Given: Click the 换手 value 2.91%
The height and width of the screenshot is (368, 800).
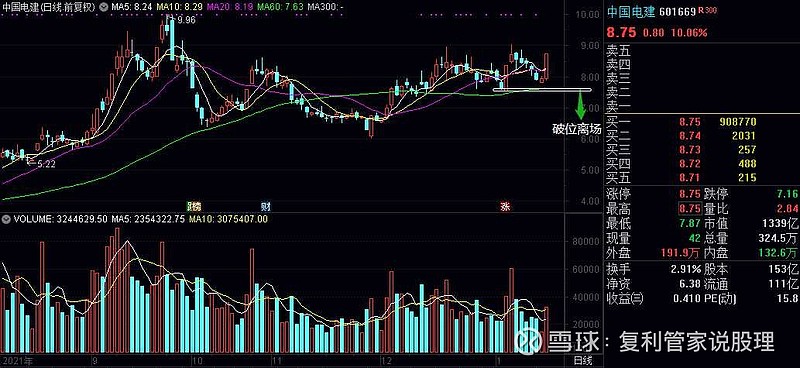Looking at the screenshot, I should click(685, 269).
